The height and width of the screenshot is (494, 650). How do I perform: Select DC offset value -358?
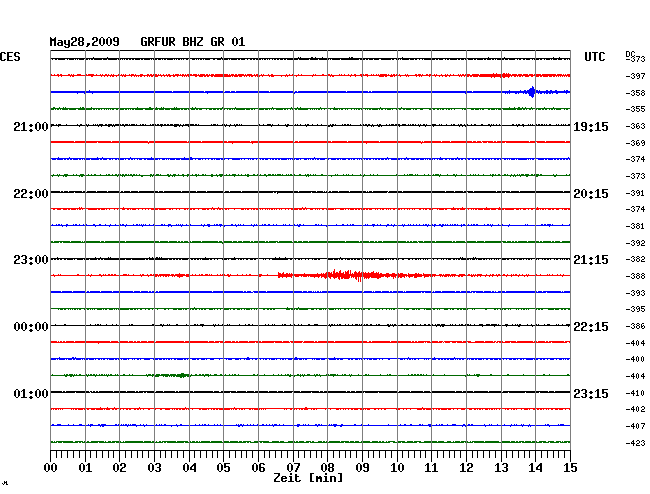pyautogui.click(x=635, y=93)
